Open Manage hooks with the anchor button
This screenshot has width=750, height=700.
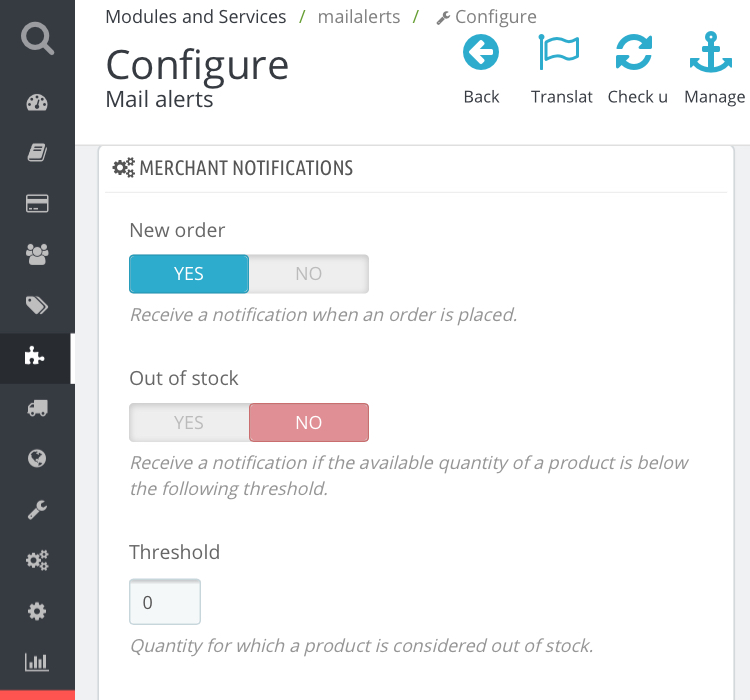(x=713, y=67)
